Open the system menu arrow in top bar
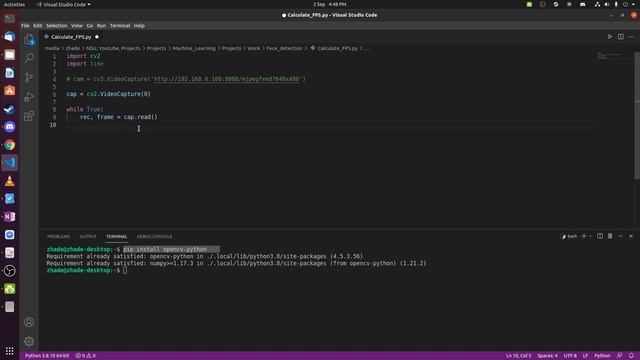Viewport: 640px width, 360px height. pyautogui.click(x=633, y=4)
